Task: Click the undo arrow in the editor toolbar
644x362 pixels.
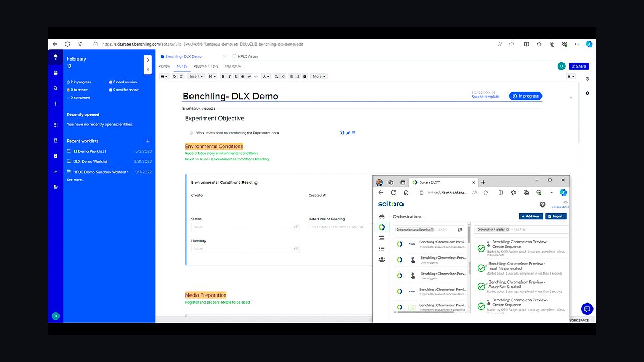Action: 174,77
